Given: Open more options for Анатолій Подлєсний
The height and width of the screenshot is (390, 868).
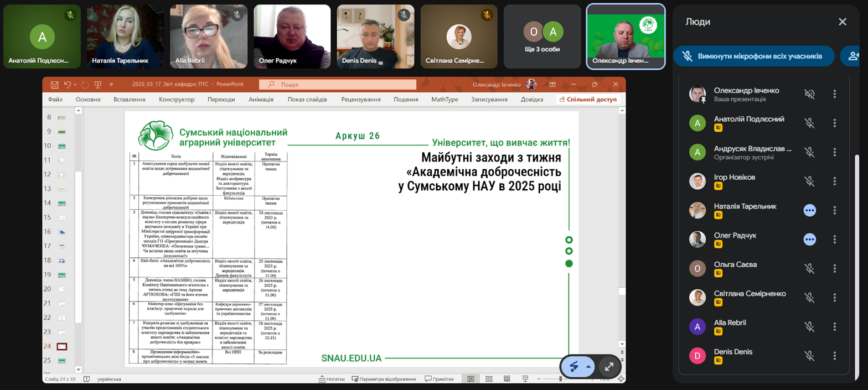Looking at the screenshot, I should click(x=835, y=123).
